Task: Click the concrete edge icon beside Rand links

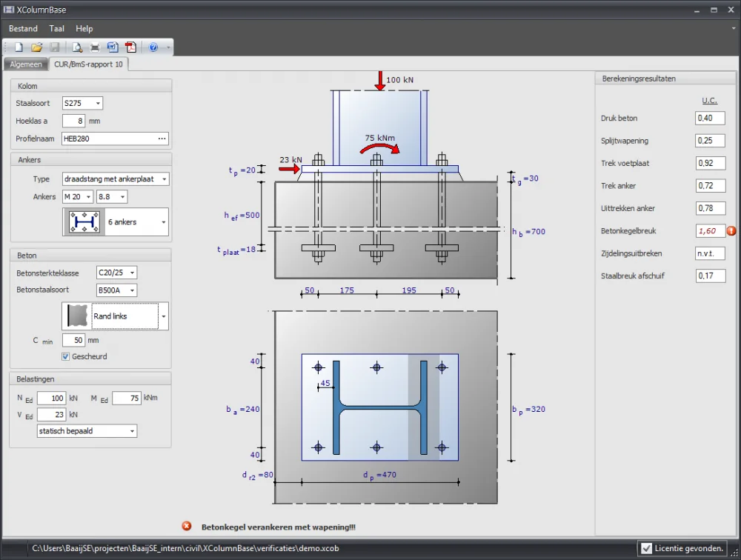Action: point(77,316)
